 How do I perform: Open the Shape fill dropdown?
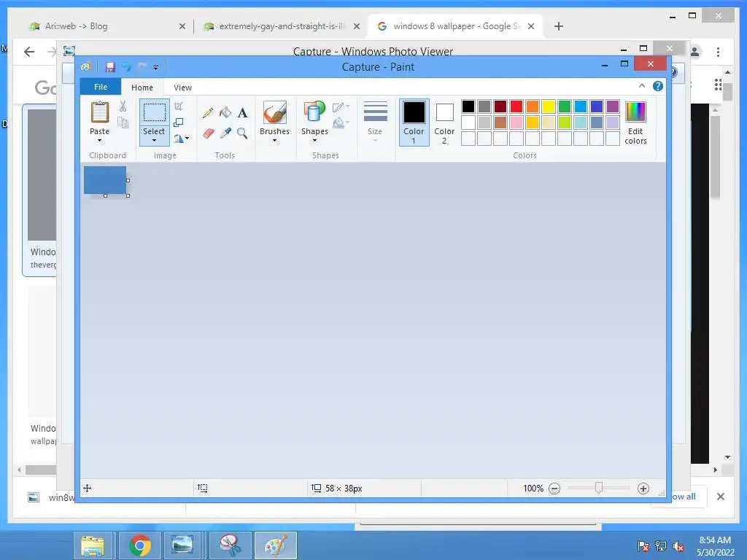[x=341, y=123]
